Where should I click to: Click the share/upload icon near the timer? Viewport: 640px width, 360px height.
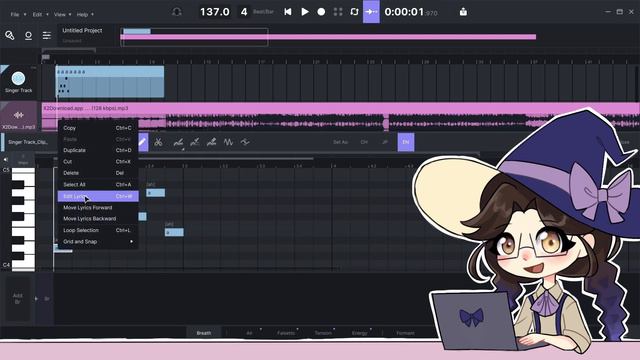coord(463,12)
